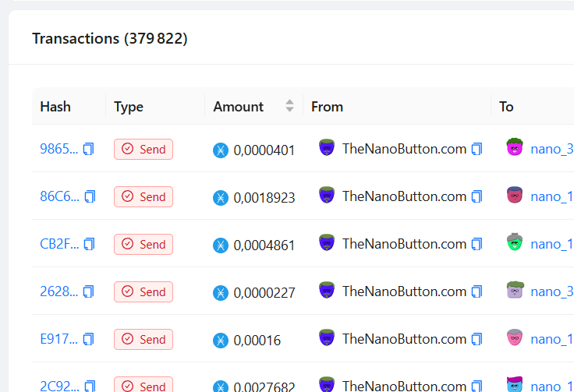Click the pink recipient avatar in the 9865 row
Viewport: 574px width, 392px height.
coord(515,147)
